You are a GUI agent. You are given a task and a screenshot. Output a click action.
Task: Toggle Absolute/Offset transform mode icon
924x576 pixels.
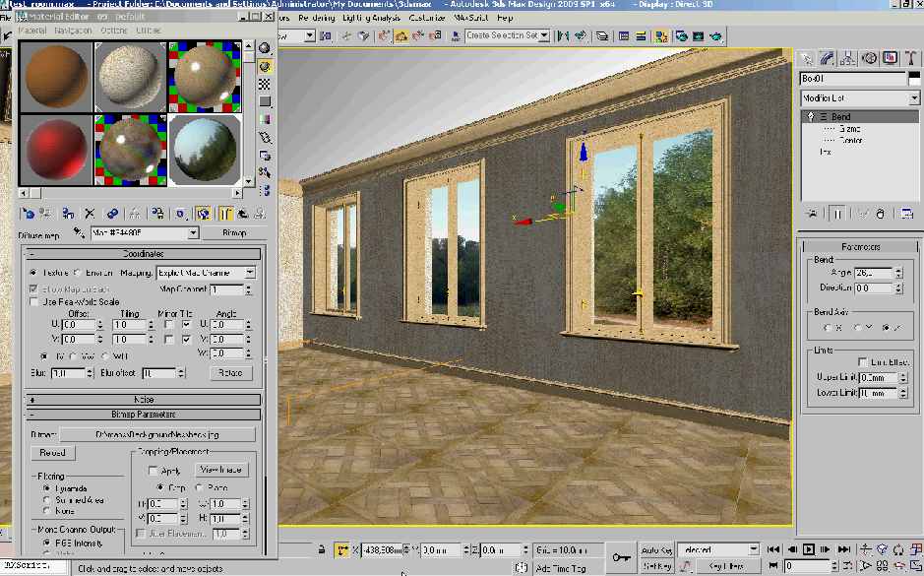(341, 550)
